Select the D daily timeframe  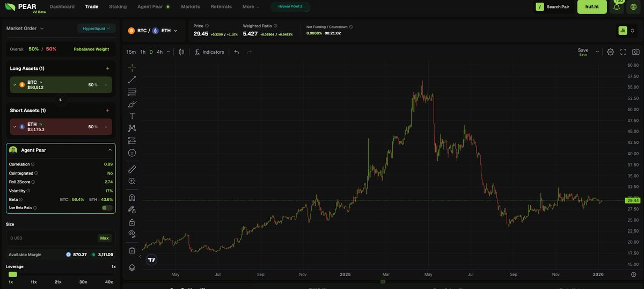pyautogui.click(x=151, y=52)
